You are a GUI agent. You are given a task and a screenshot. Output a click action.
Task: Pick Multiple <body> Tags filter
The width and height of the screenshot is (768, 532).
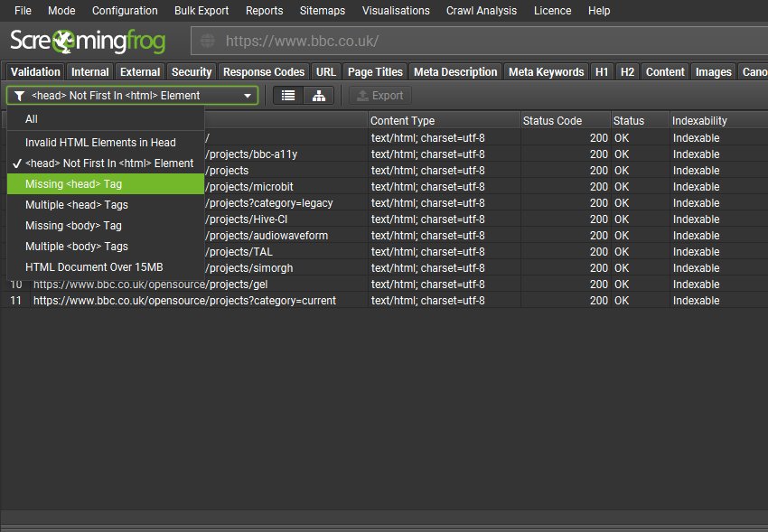coord(77,247)
